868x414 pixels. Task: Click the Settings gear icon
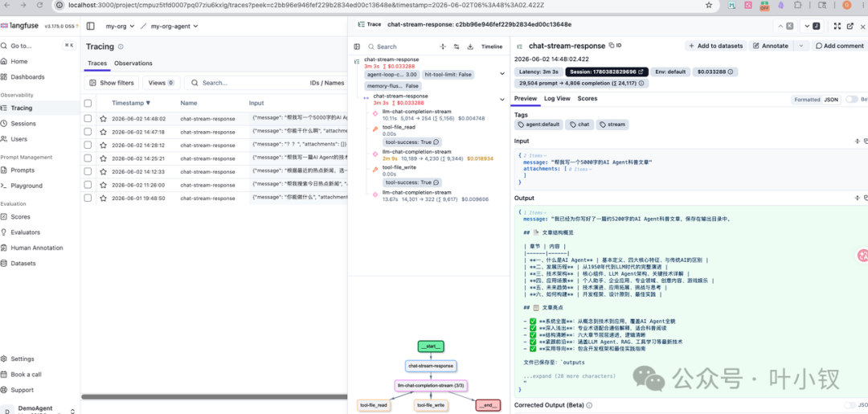point(5,359)
